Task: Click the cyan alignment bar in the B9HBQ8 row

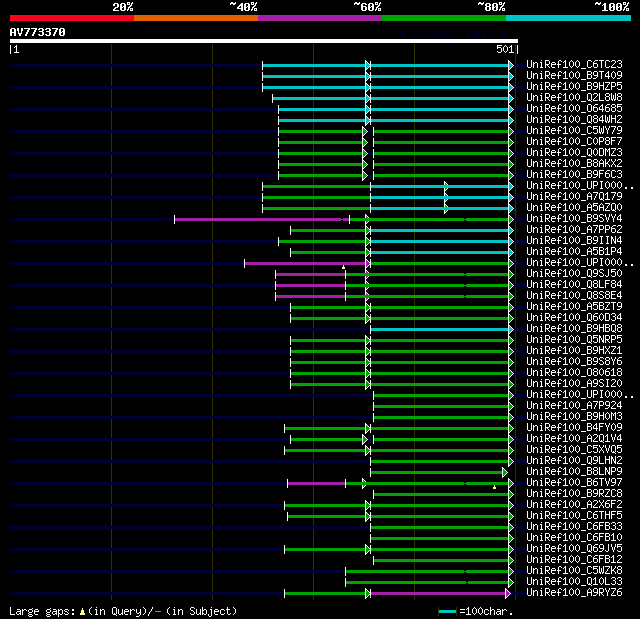Action: point(440,329)
